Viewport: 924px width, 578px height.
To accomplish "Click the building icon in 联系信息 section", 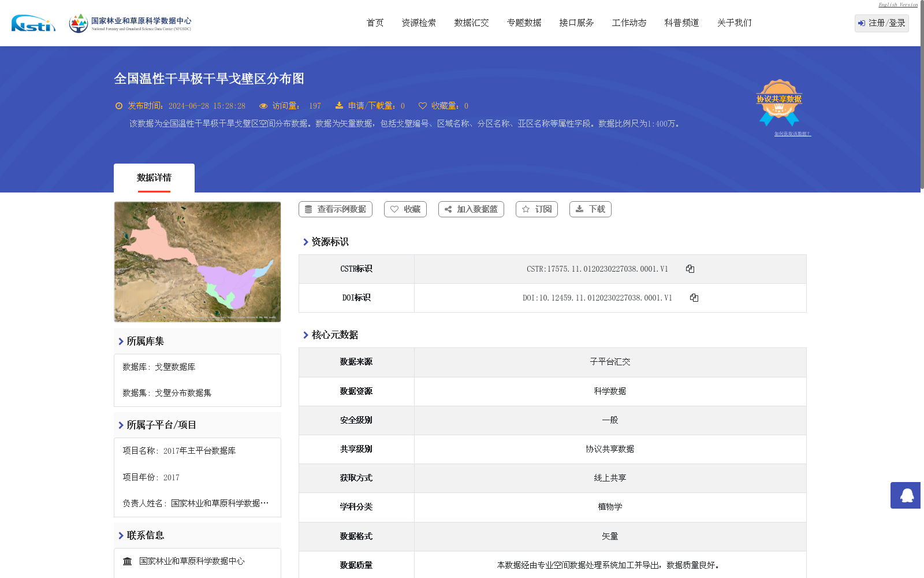I will click(x=128, y=561).
